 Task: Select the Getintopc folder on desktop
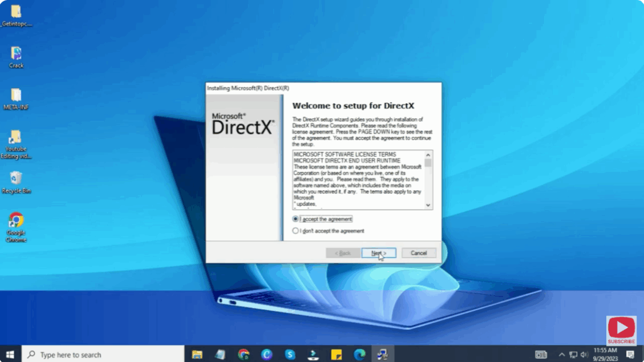coord(16,15)
